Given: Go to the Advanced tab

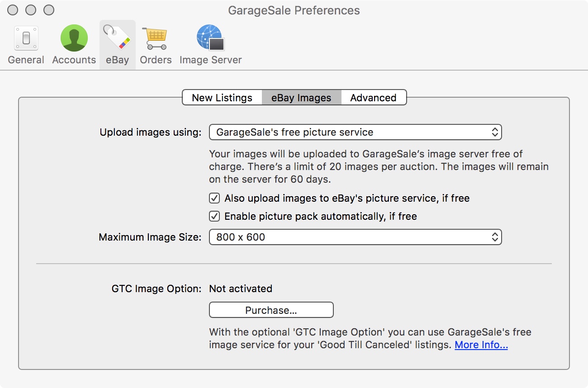Looking at the screenshot, I should tap(373, 98).
